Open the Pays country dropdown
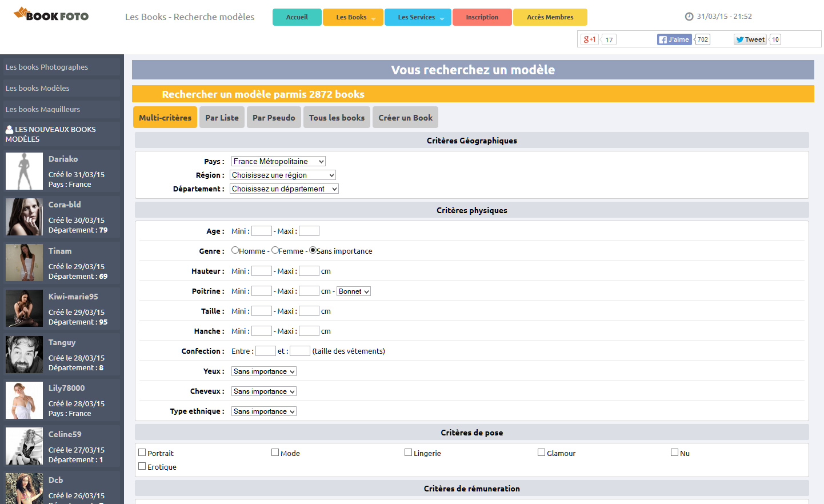 pos(278,162)
